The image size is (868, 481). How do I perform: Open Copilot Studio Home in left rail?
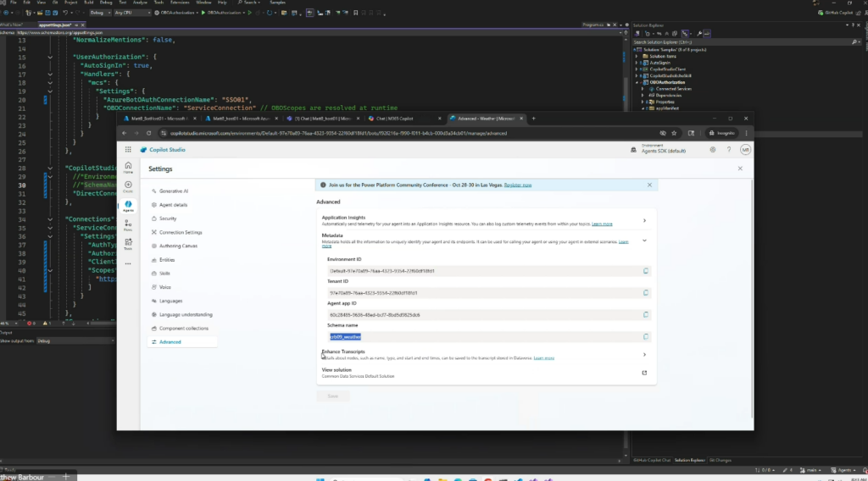(x=128, y=168)
